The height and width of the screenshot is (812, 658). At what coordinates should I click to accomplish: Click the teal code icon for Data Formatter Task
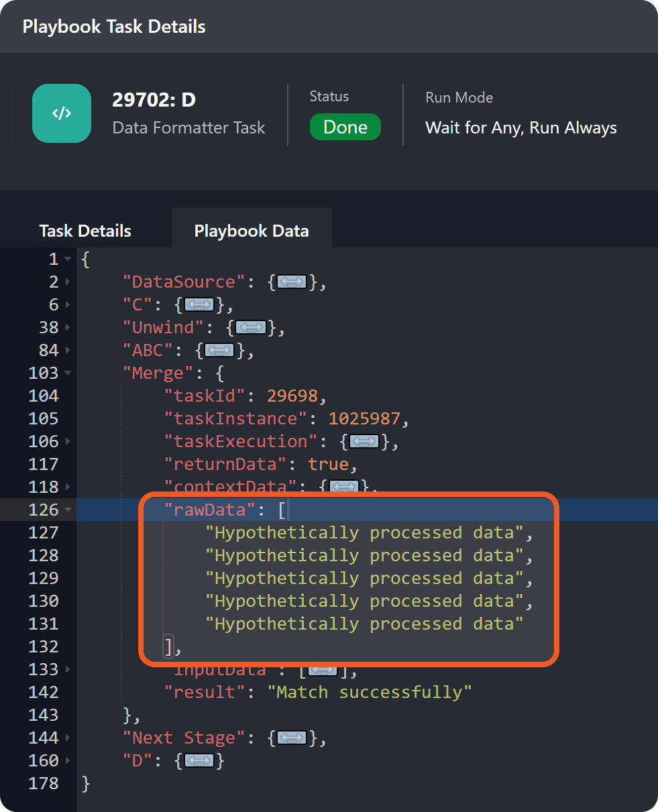click(62, 113)
